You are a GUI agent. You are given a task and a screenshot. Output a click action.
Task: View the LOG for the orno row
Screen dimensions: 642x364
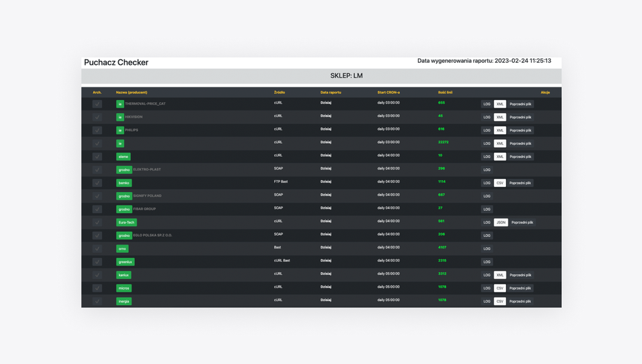pyautogui.click(x=487, y=249)
